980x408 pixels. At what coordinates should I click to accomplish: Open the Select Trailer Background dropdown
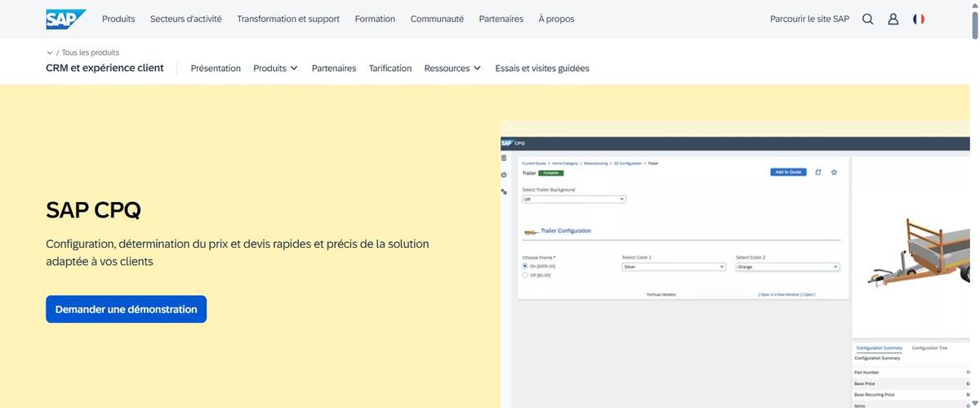click(x=574, y=199)
